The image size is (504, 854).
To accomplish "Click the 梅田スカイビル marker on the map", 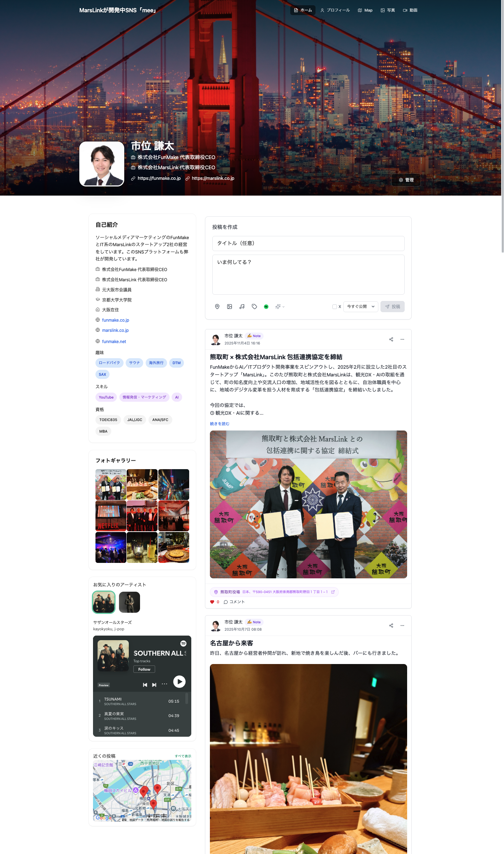I will point(135,790).
